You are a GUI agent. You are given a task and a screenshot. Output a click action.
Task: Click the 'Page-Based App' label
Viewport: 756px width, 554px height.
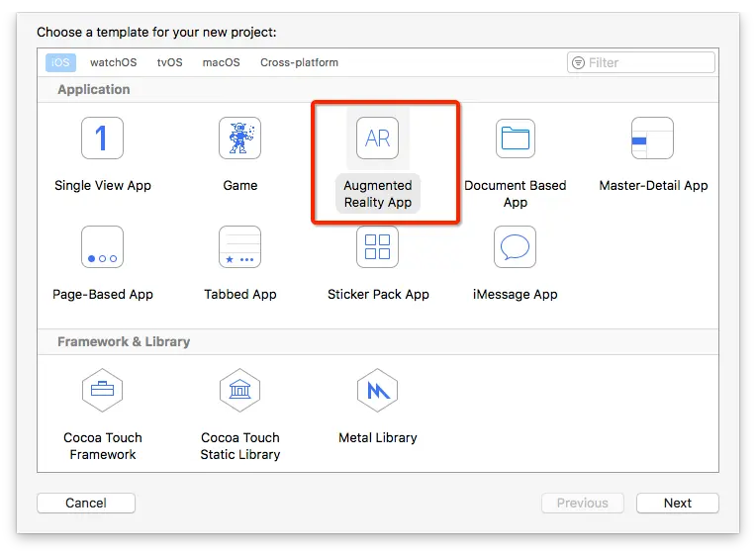(x=103, y=295)
